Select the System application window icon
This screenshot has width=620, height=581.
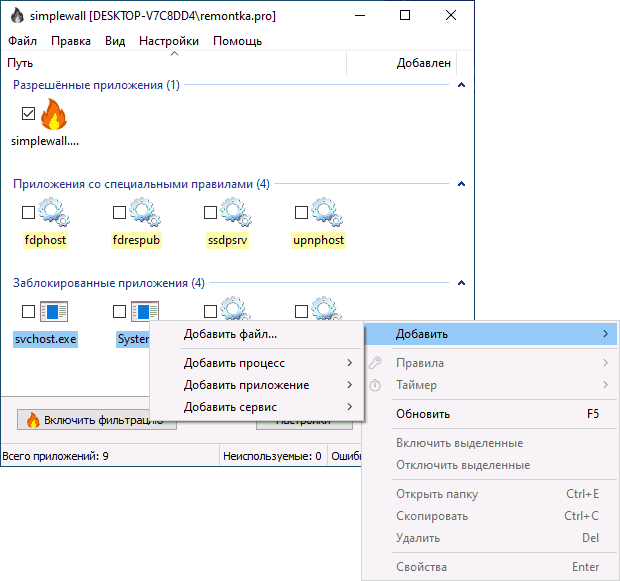pyautogui.click(x=145, y=311)
